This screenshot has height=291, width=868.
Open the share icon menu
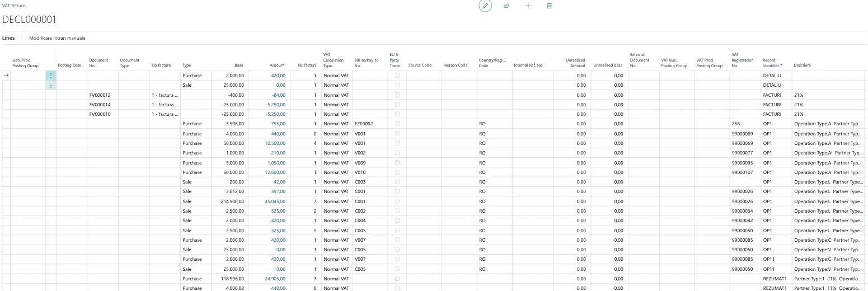[507, 6]
